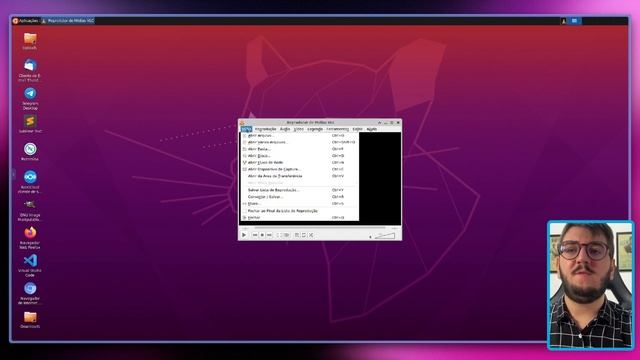Toggle the shuffle icon in VLC
Screen dimensions: 640x360
[311, 235]
